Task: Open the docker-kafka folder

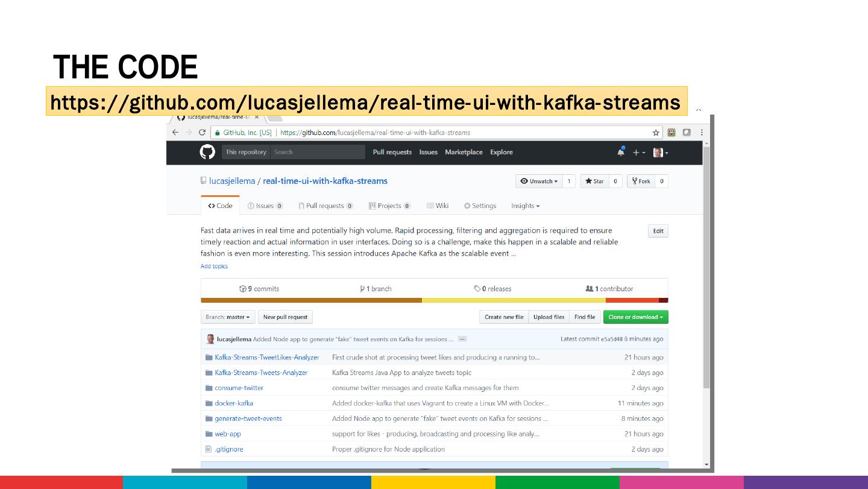Action: [x=234, y=403]
